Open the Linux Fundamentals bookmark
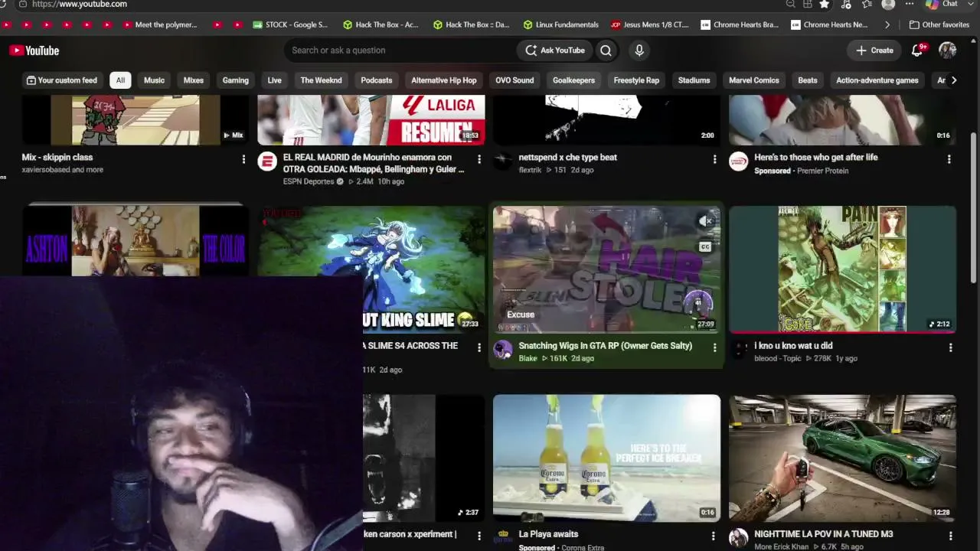 pyautogui.click(x=560, y=24)
